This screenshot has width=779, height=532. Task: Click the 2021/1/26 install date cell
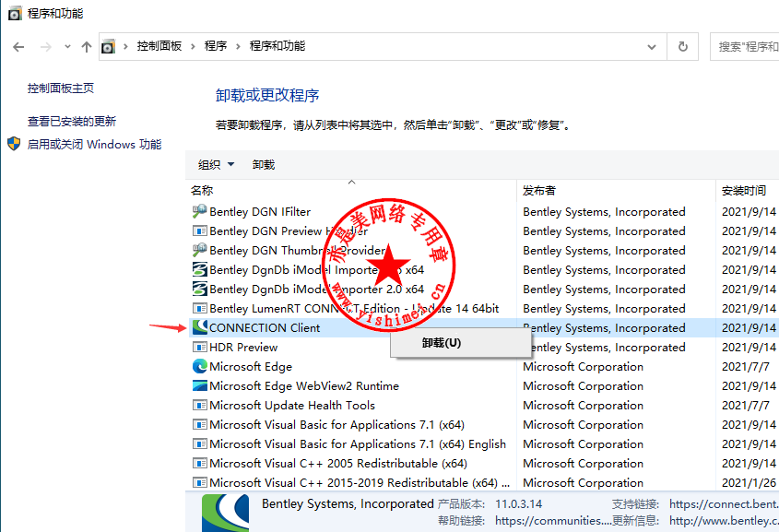(749, 483)
